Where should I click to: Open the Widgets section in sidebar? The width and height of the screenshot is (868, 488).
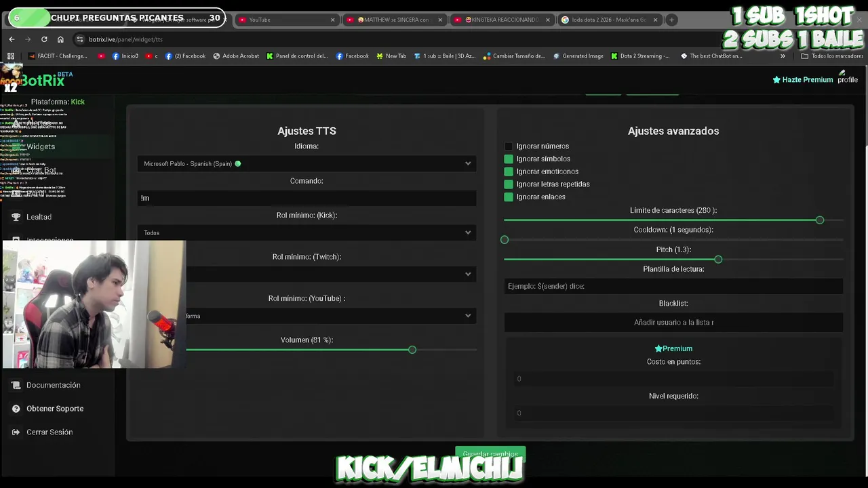tap(41, 146)
